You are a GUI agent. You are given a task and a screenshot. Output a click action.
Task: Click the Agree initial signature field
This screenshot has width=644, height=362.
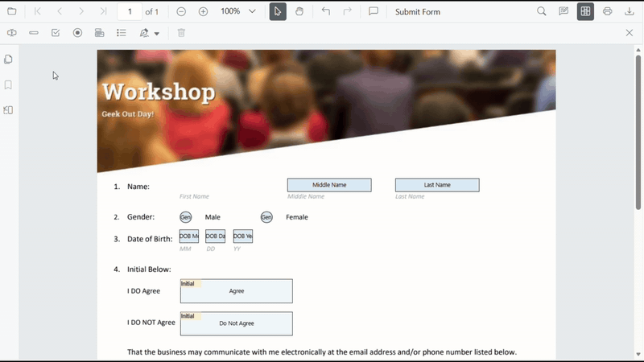(236, 291)
